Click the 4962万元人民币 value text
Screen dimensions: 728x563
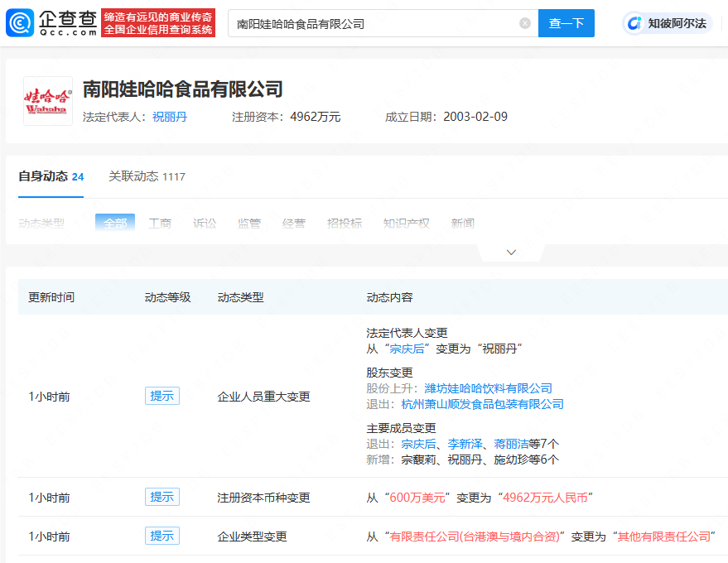coord(545,498)
